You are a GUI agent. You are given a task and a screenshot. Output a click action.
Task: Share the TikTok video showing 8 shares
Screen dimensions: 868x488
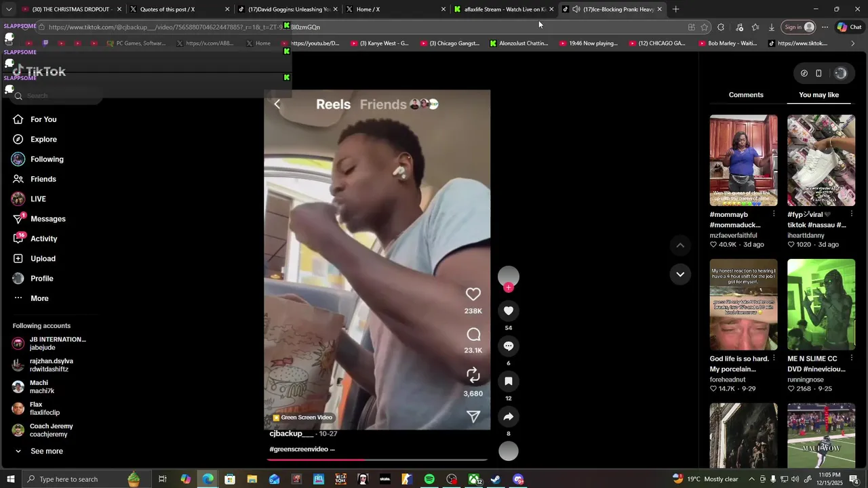(509, 417)
